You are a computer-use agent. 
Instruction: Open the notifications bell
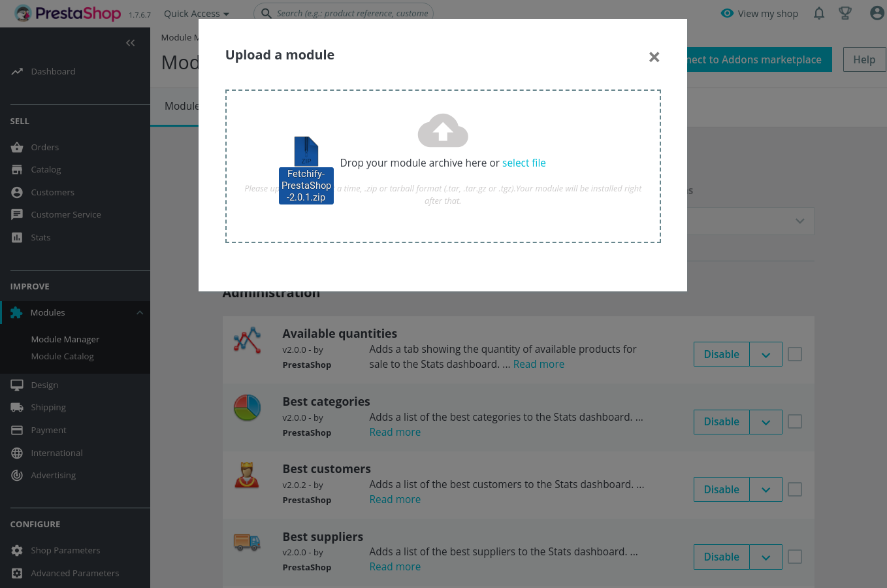tap(819, 13)
